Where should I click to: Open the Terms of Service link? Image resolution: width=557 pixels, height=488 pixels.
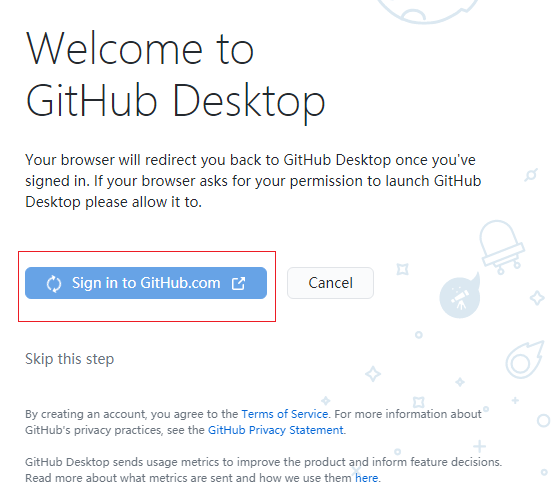click(285, 414)
